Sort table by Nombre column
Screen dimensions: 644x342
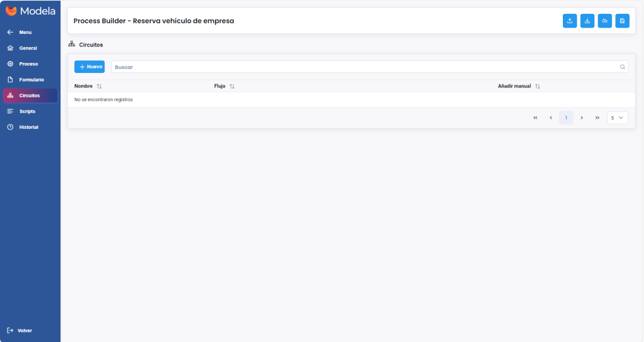pyautogui.click(x=99, y=86)
